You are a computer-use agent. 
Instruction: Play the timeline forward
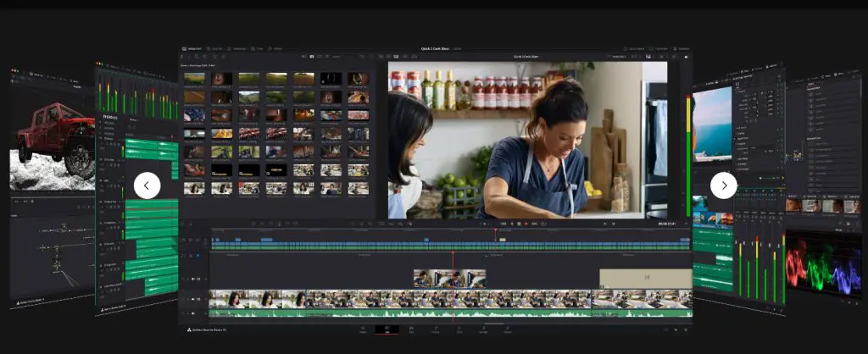(x=526, y=224)
